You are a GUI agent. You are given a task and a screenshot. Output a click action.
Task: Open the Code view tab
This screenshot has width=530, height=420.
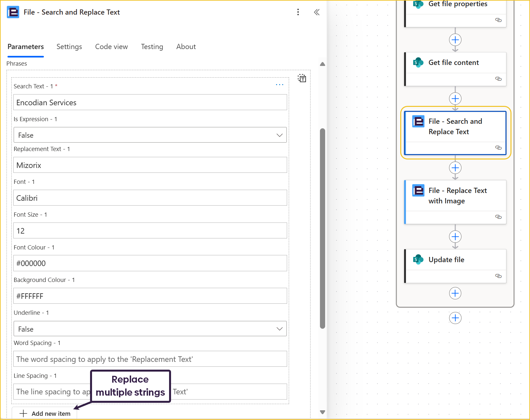(x=111, y=47)
